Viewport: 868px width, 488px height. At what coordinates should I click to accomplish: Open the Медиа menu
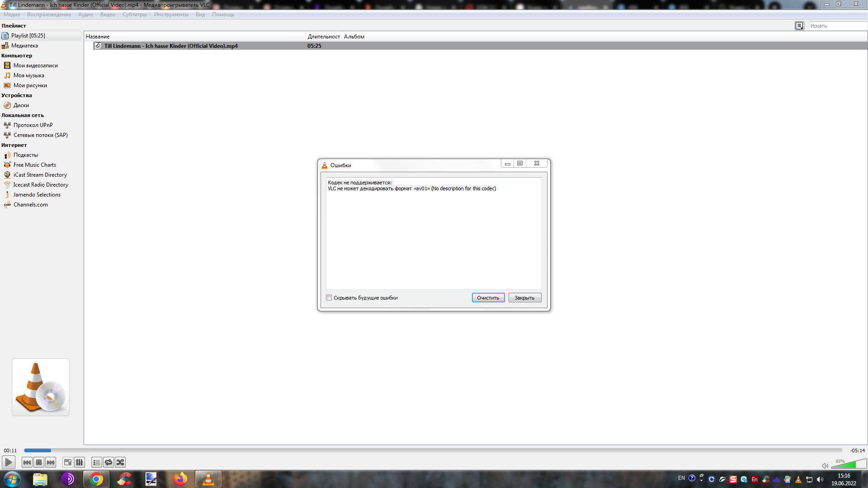11,14
